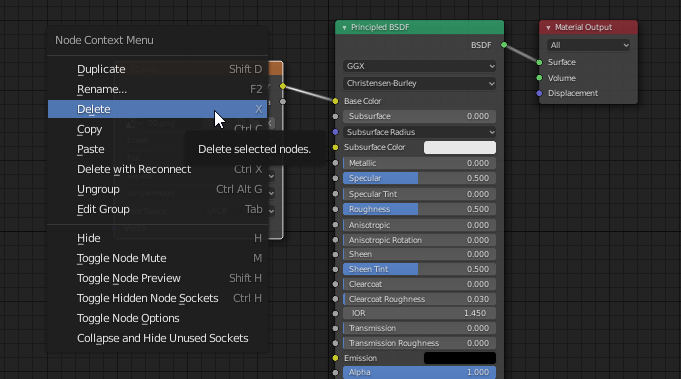This screenshot has width=681, height=379.
Task: Click the Subsurface input socket
Action: coord(335,116)
